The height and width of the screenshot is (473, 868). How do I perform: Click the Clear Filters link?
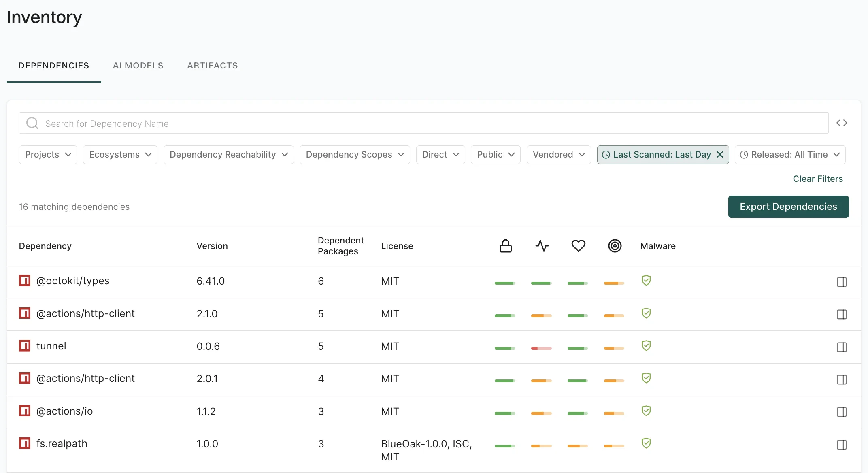[x=817, y=179]
